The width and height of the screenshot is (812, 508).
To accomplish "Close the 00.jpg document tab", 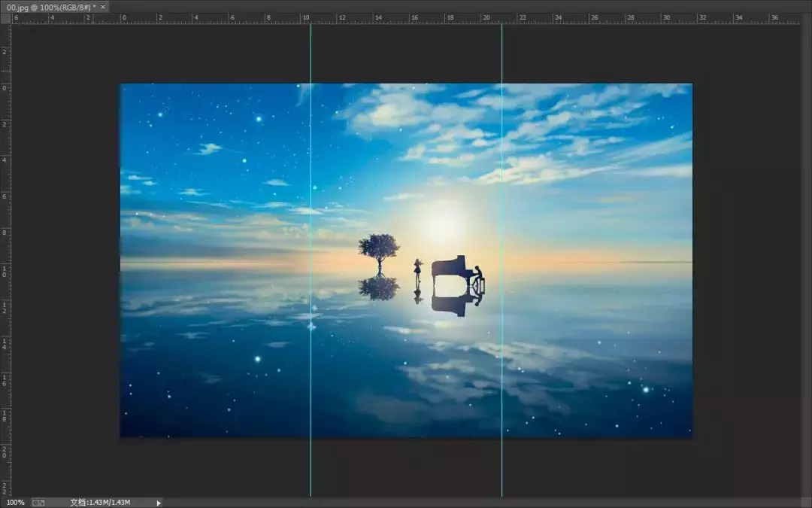I will tap(102, 6).
